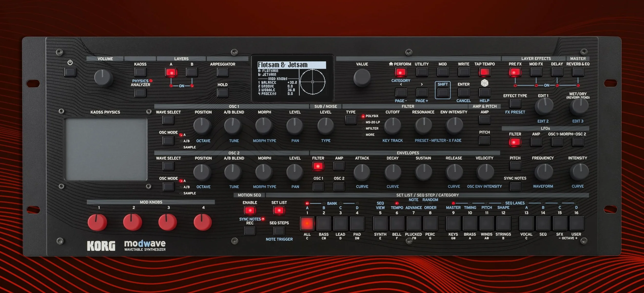Click step button 1 ALL
The height and width of the screenshot is (293, 644).
coord(307,223)
